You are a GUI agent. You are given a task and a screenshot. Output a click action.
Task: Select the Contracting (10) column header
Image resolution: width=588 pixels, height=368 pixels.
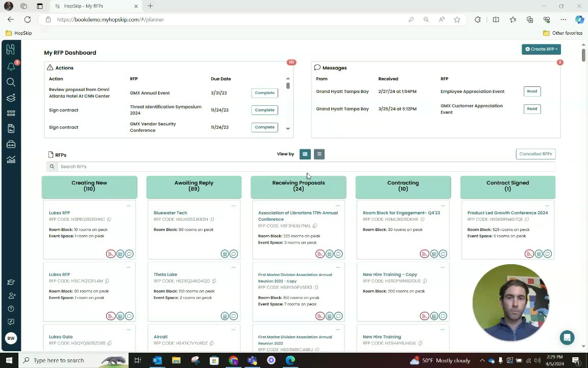click(403, 187)
